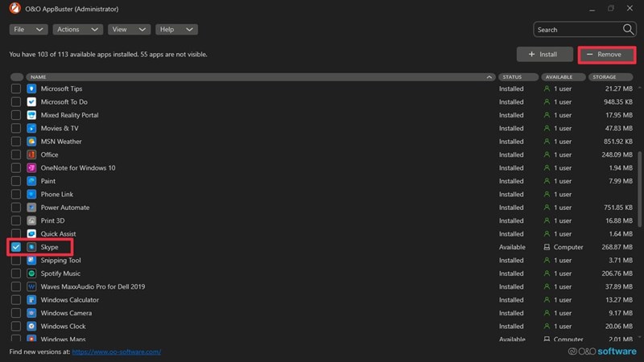This screenshot has height=362, width=644.
Task: Click the Skype app icon
Action: [31, 247]
